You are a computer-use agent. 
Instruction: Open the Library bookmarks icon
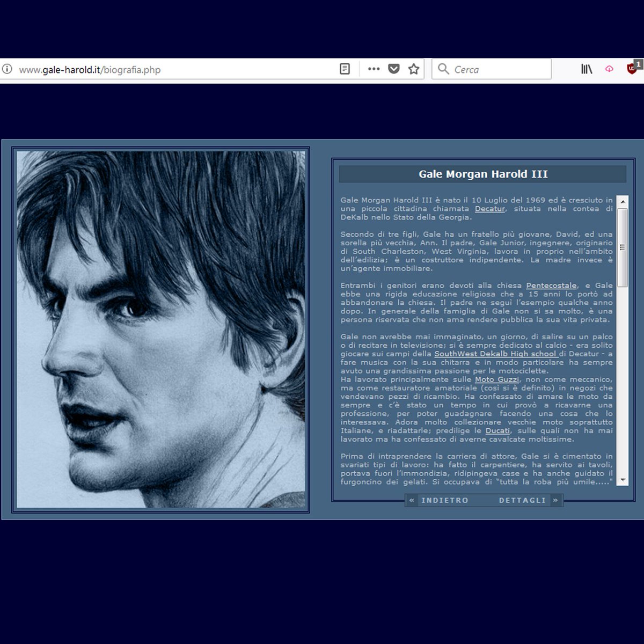pyautogui.click(x=587, y=69)
